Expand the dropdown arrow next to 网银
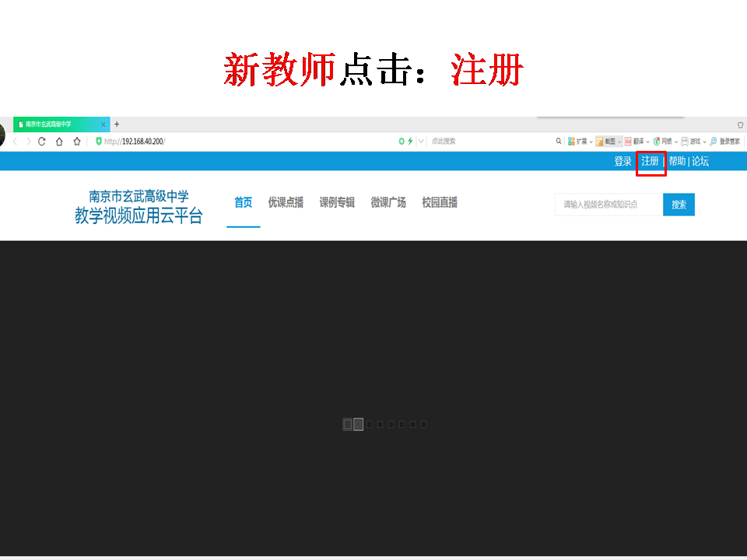The height and width of the screenshot is (560, 747). (676, 142)
